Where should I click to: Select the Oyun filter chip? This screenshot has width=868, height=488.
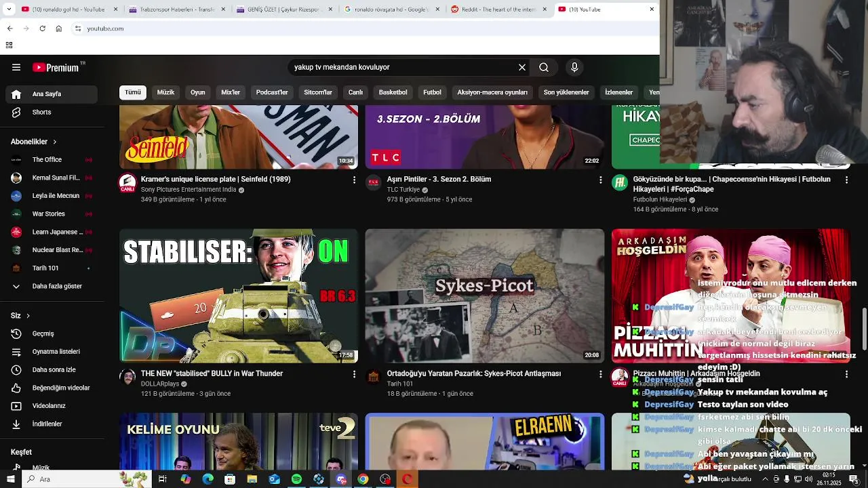pyautogui.click(x=197, y=92)
